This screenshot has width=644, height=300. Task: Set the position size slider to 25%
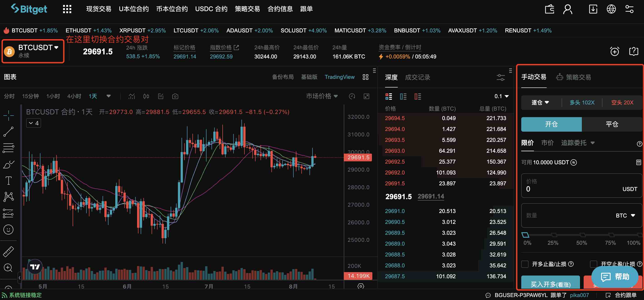[554, 235]
